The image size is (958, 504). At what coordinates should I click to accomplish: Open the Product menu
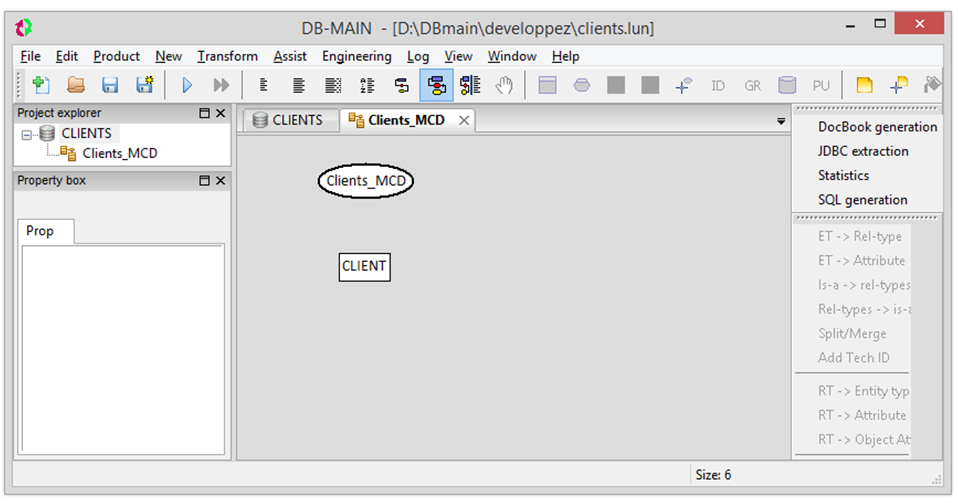click(x=116, y=56)
